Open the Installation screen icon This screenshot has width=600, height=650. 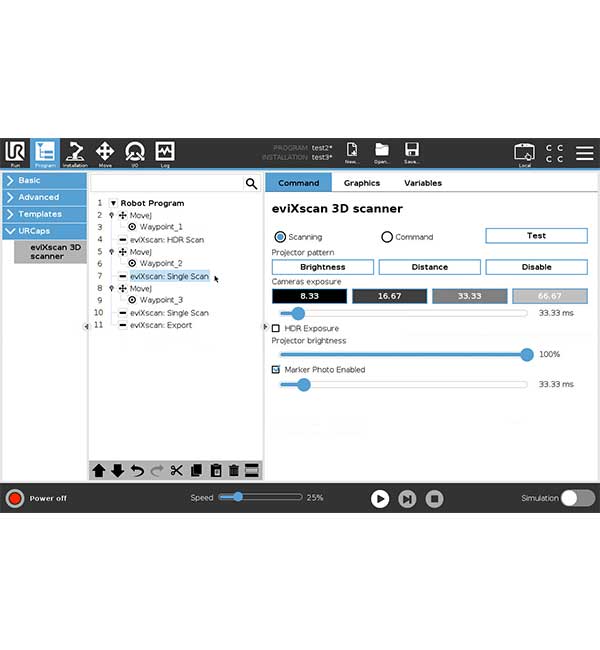(75, 153)
